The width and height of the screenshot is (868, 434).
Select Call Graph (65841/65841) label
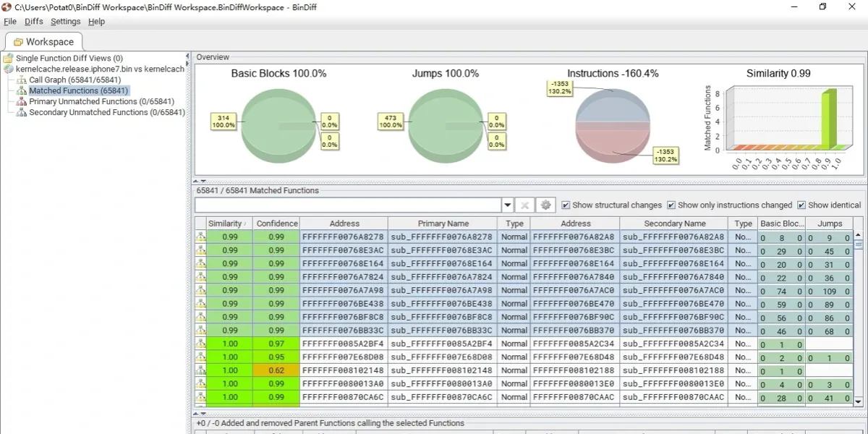pos(75,80)
